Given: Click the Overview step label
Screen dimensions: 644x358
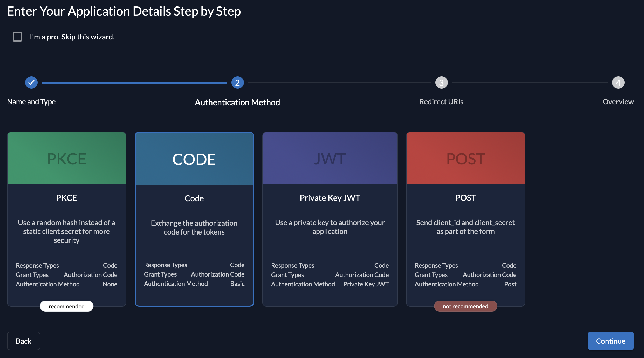Looking at the screenshot, I should (x=618, y=102).
